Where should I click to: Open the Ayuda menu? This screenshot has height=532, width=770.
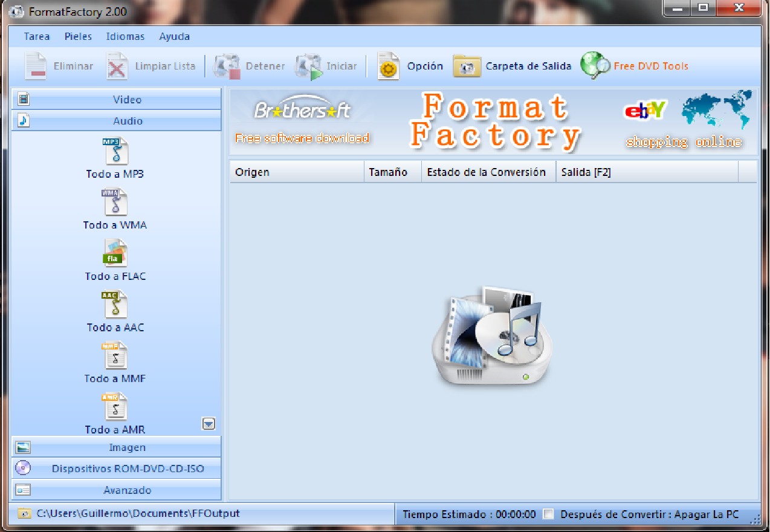[175, 36]
